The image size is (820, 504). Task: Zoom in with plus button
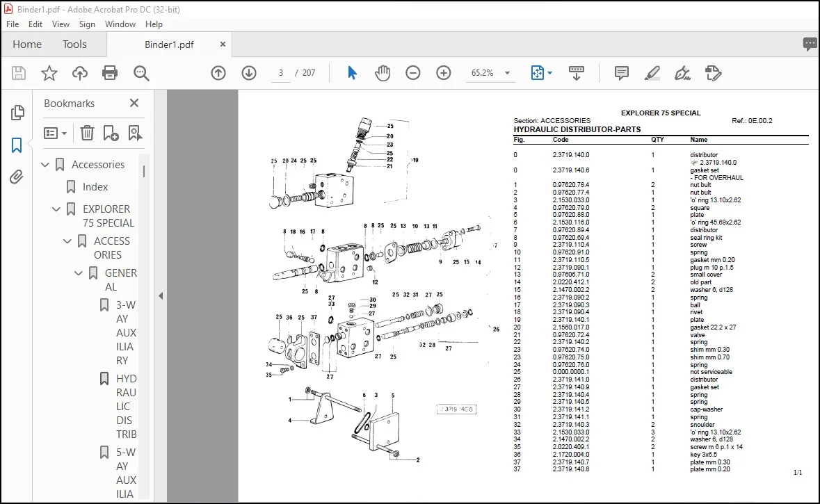444,73
